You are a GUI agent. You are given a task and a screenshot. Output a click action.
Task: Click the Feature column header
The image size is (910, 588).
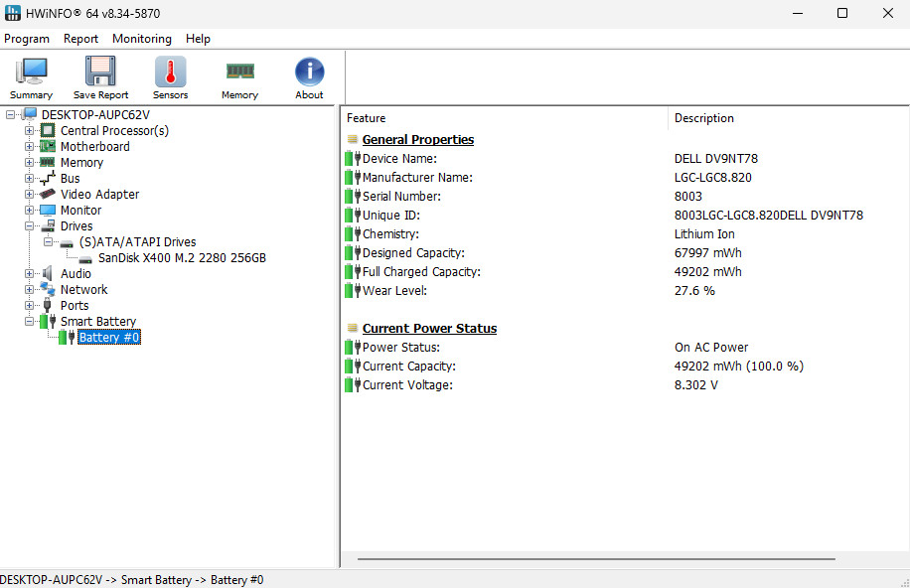(x=505, y=118)
